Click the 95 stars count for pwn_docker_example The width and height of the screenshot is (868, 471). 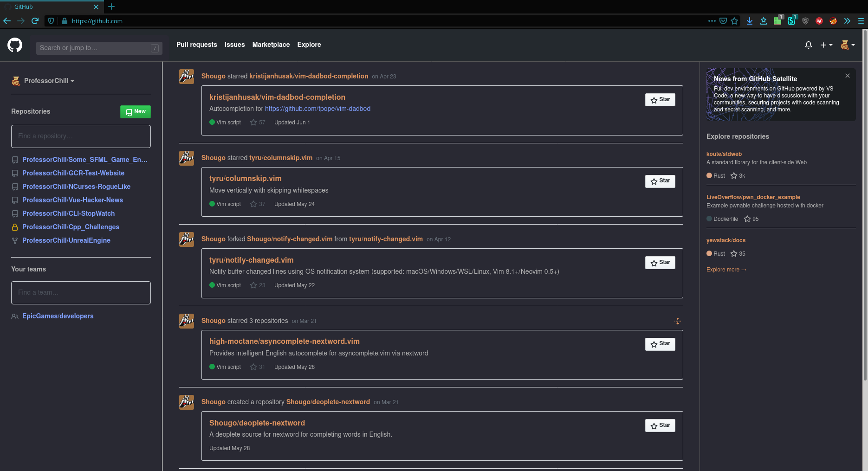pyautogui.click(x=751, y=219)
